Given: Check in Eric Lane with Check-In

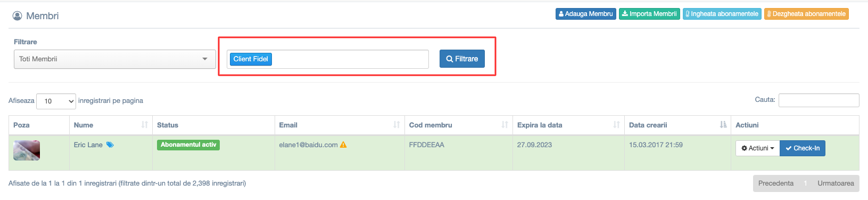Looking at the screenshot, I should point(803,148).
